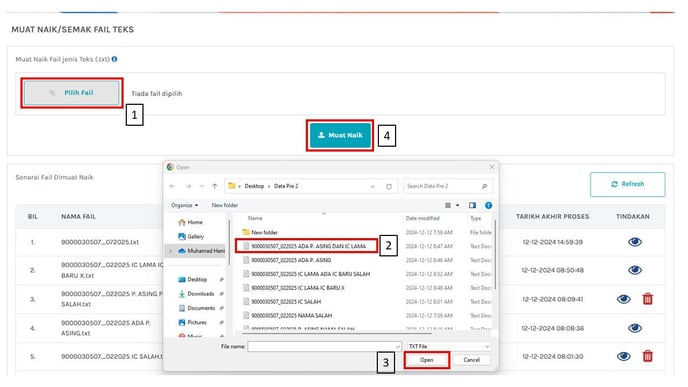The image size is (688, 387).
Task: Click New folder in the dialog toolbar
Action: pyautogui.click(x=225, y=205)
